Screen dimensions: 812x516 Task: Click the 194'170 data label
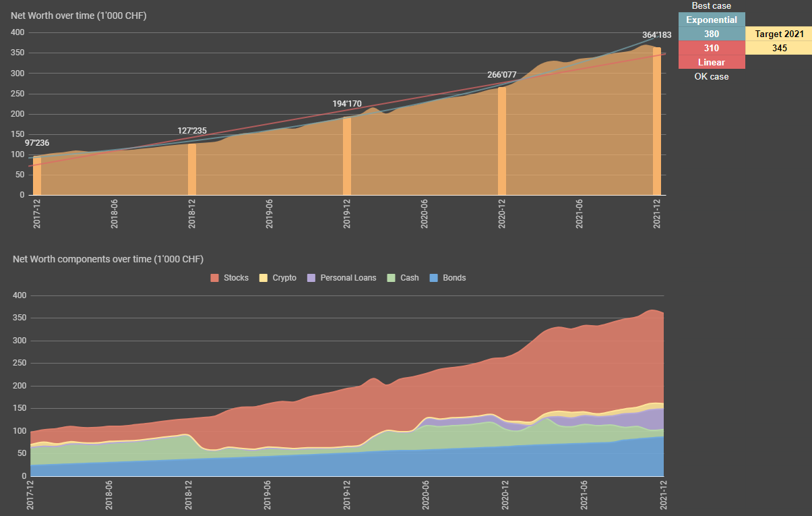[347, 104]
